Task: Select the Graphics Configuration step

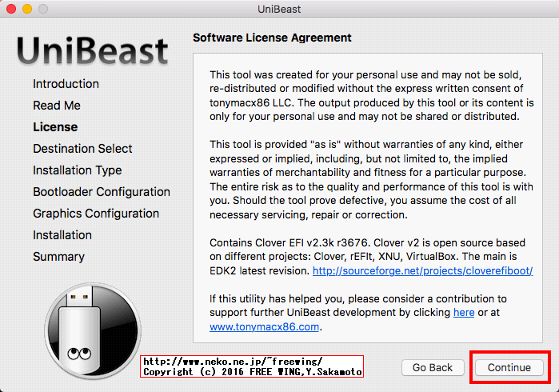Action: coord(96,214)
